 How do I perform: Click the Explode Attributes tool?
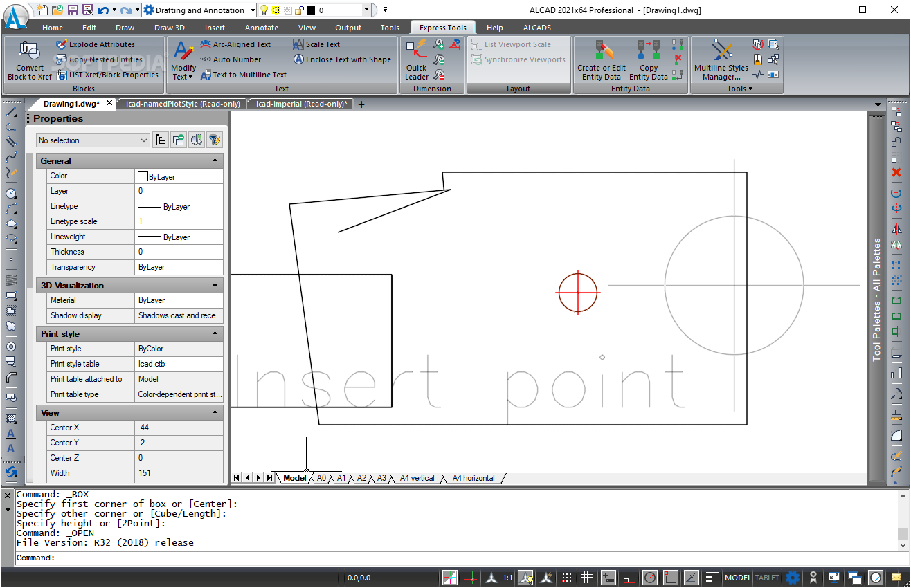(96, 44)
